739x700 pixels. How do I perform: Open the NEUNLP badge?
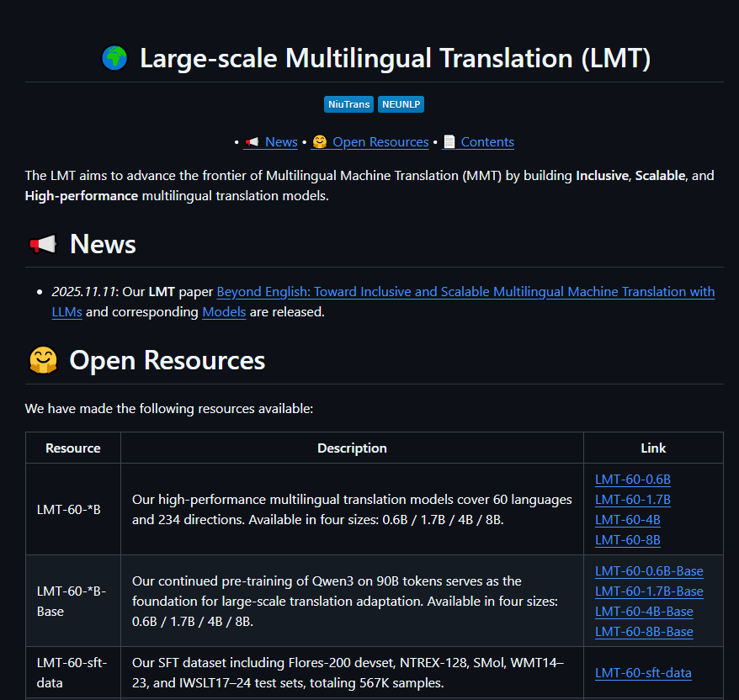pyautogui.click(x=401, y=104)
